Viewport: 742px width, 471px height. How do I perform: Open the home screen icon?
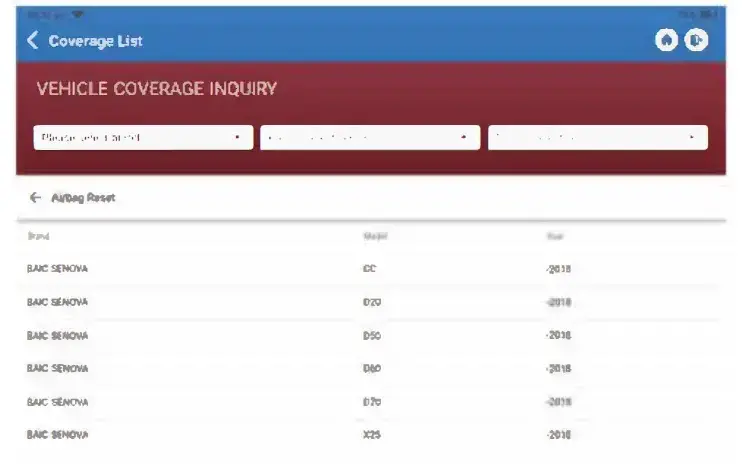(x=666, y=40)
